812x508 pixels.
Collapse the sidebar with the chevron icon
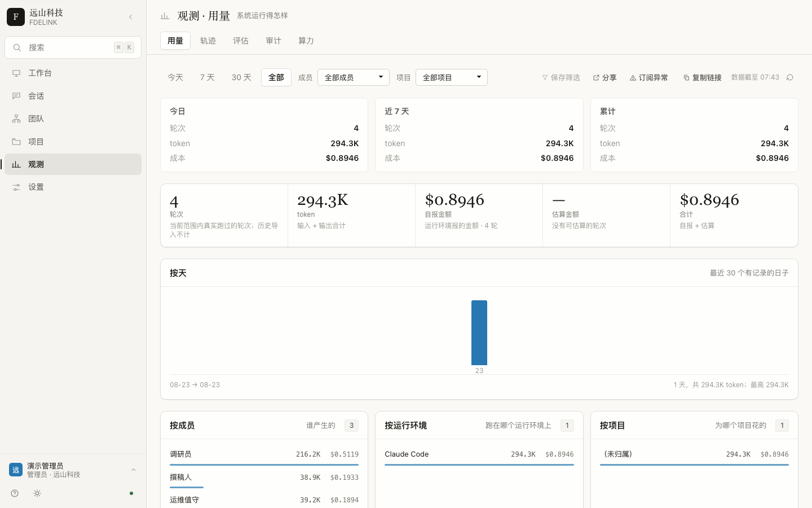tap(130, 17)
